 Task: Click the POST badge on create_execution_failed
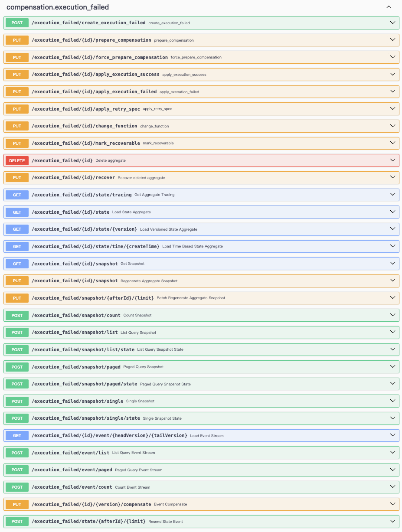[x=16, y=23]
